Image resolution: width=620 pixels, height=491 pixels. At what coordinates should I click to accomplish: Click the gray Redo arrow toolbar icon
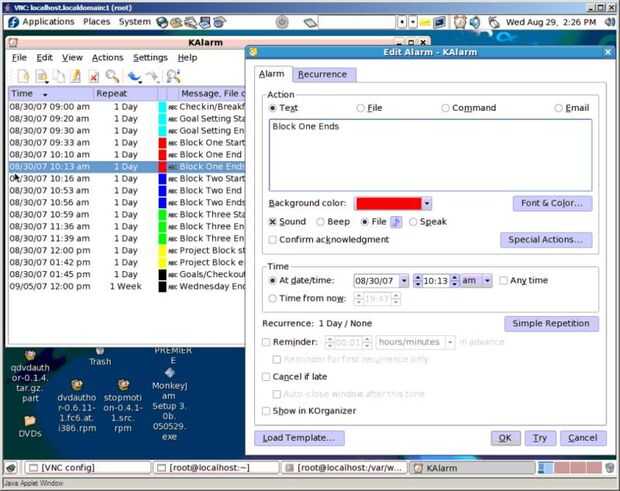point(152,76)
